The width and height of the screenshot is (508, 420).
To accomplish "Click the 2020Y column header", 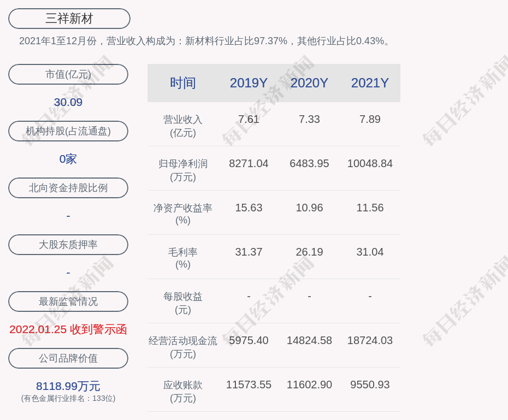I will [x=309, y=83].
